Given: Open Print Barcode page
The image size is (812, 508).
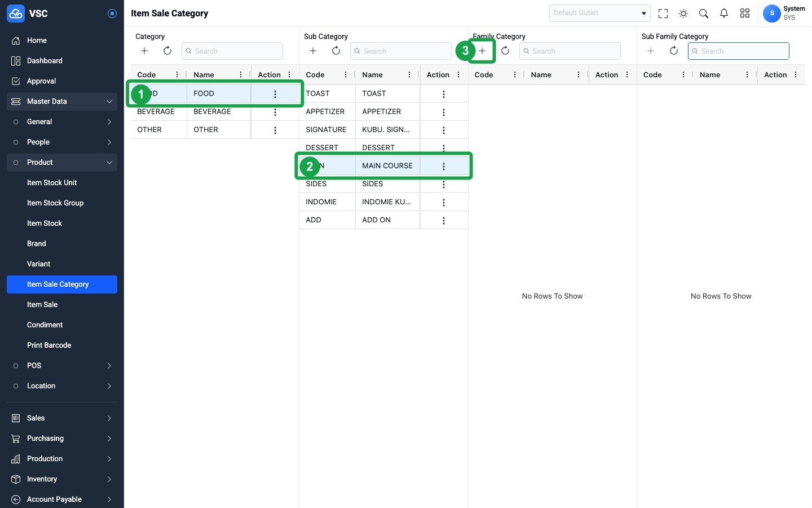Looking at the screenshot, I should pos(62,345).
